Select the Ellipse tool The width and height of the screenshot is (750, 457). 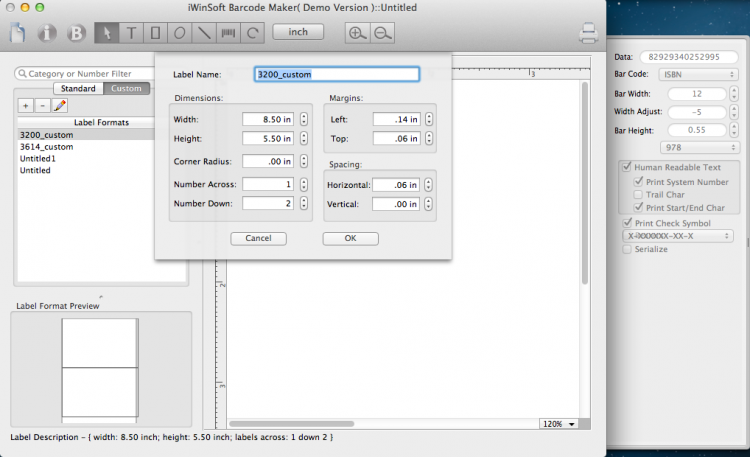pos(180,33)
